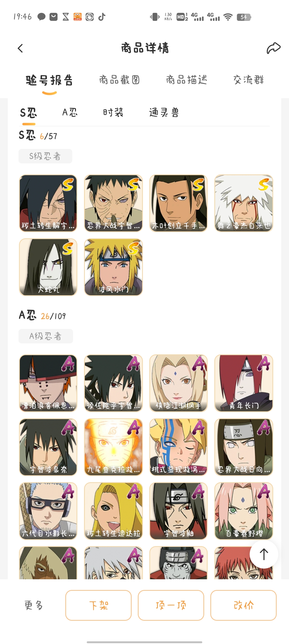Select the A忍 sub-tab

70,112
